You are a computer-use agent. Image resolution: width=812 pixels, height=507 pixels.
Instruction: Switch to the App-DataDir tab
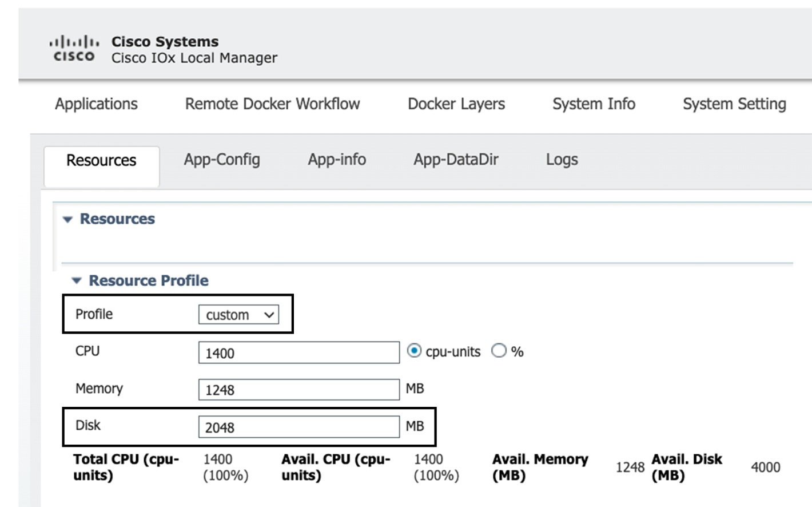455,160
